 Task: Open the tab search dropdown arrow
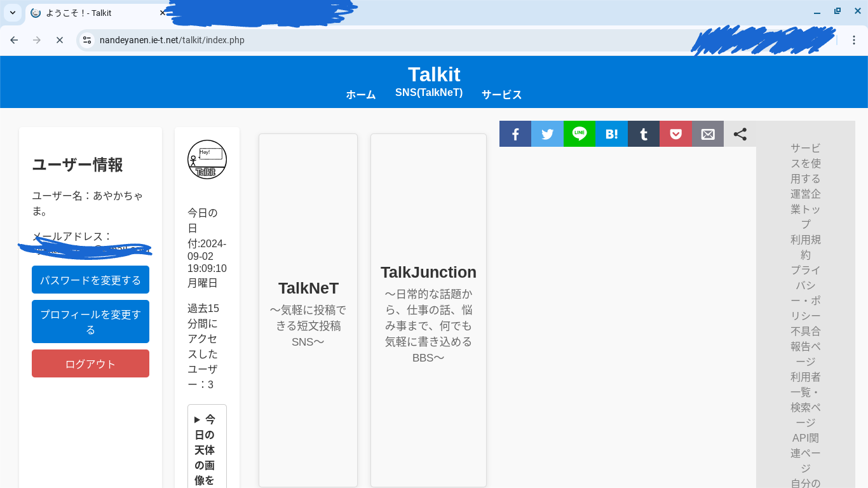[x=12, y=13]
